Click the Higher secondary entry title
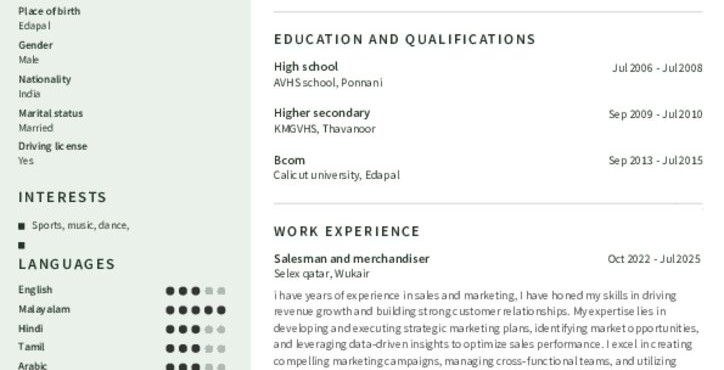This screenshot has height=370, width=724. [x=322, y=113]
